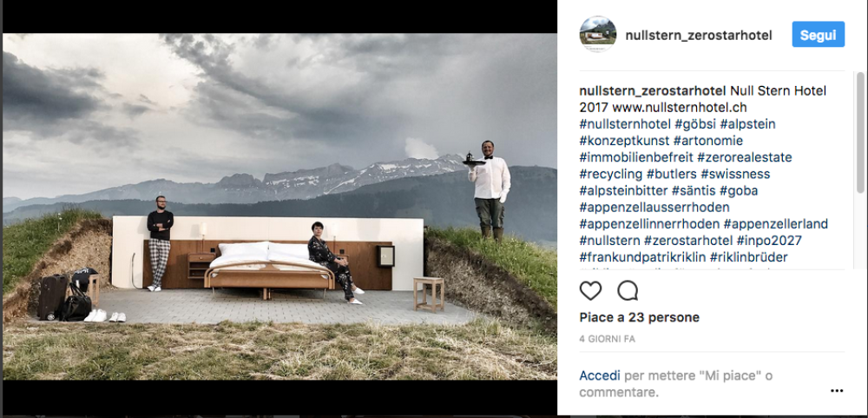Image resolution: width=868 pixels, height=418 pixels.
Task: Open the nullstern_zerostarhotel profile avatar
Action: [x=598, y=35]
